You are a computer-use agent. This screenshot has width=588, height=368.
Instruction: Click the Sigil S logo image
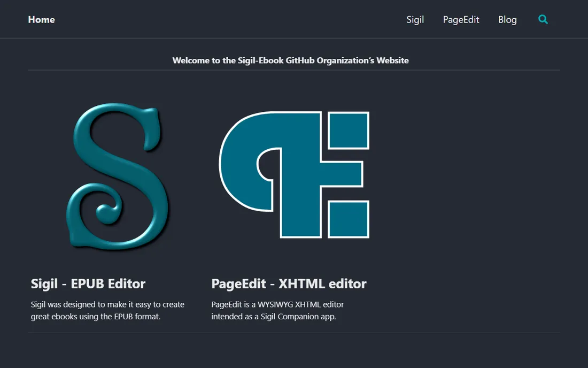(x=118, y=176)
